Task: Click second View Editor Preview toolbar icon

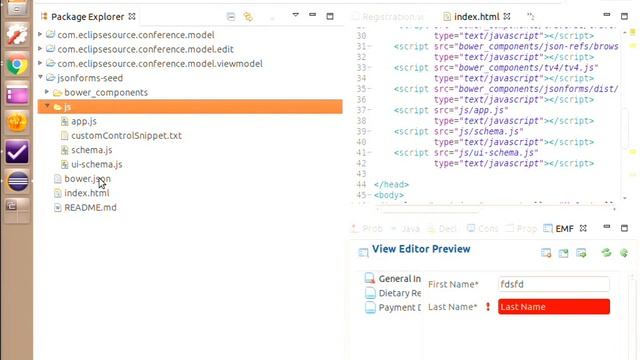Action: 563,253
